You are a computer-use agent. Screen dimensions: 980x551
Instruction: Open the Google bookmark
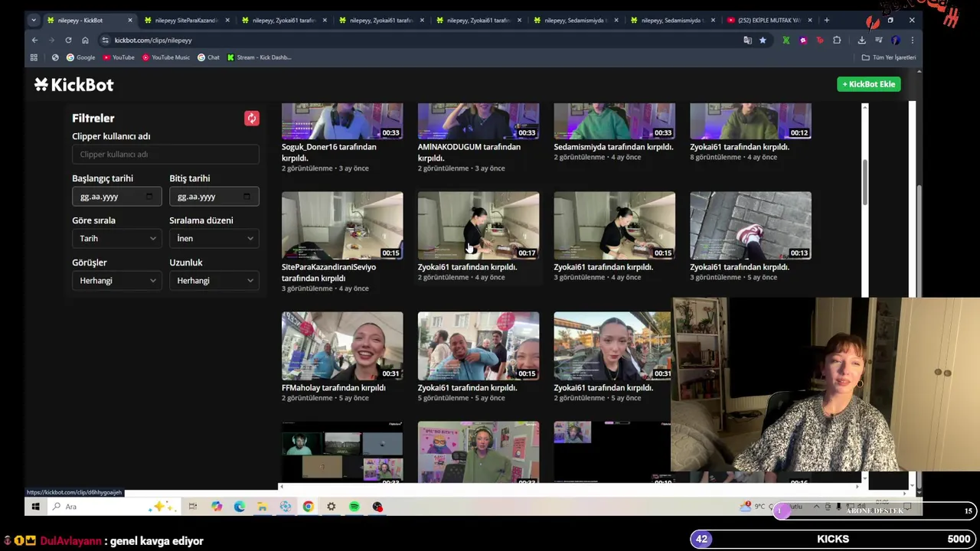80,57
